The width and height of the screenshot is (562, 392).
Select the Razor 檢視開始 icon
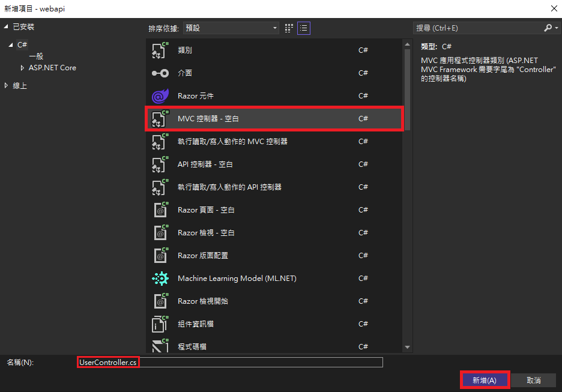pos(160,301)
